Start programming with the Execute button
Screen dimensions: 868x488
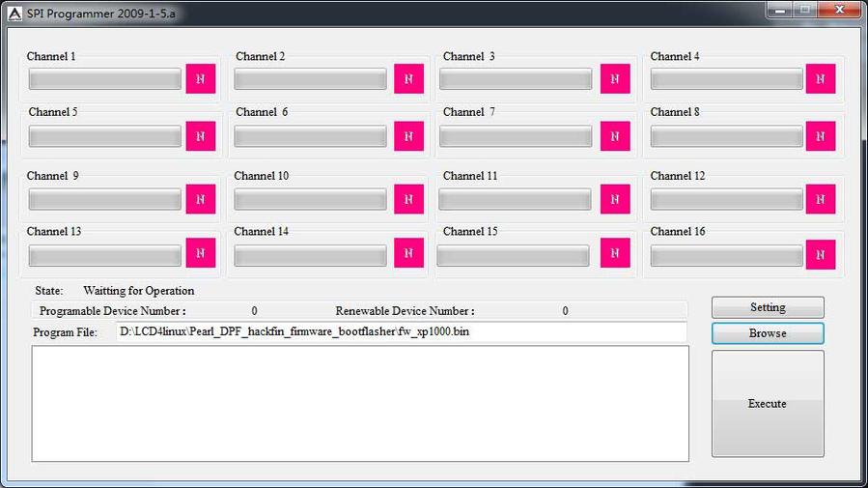pyautogui.click(x=768, y=403)
